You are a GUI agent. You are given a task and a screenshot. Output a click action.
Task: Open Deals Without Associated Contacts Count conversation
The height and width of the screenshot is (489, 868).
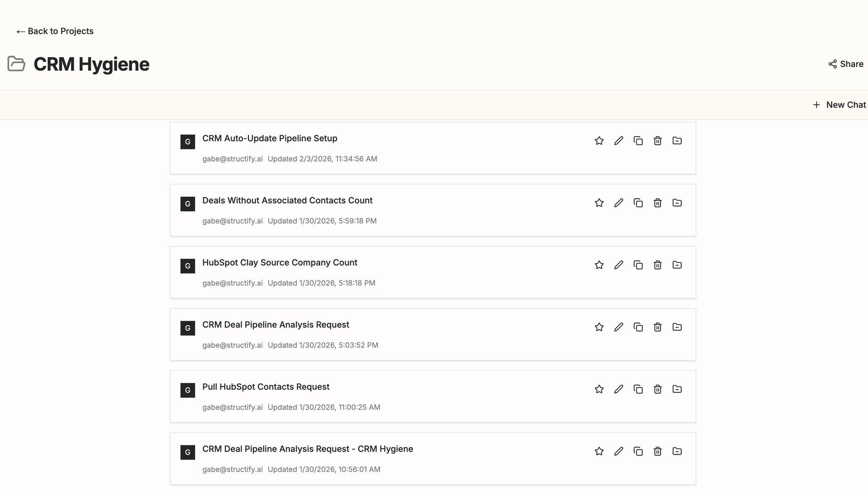(x=287, y=201)
